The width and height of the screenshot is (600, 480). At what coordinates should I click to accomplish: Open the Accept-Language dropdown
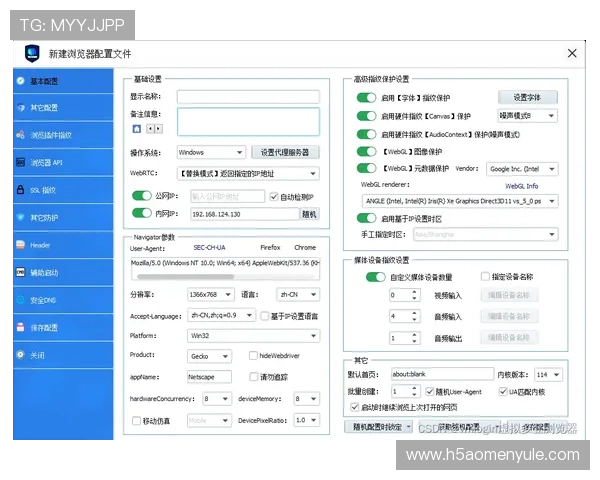click(221, 315)
